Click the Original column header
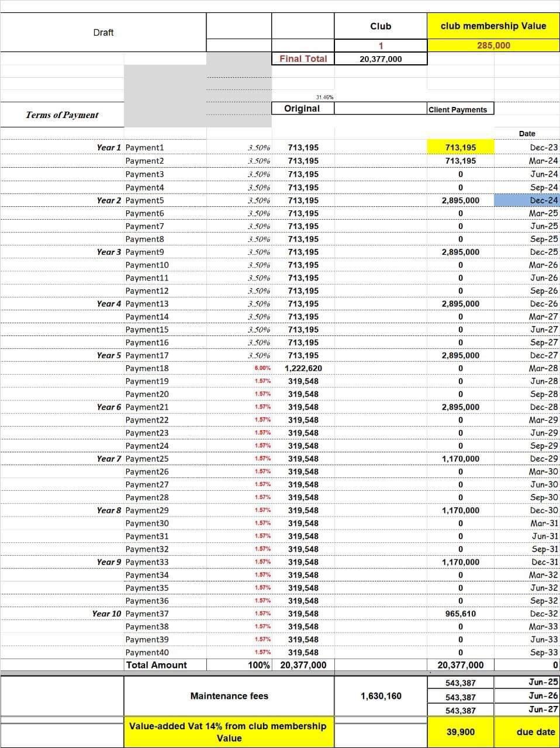Image resolution: width=560 pixels, height=748 pixels. coord(302,109)
